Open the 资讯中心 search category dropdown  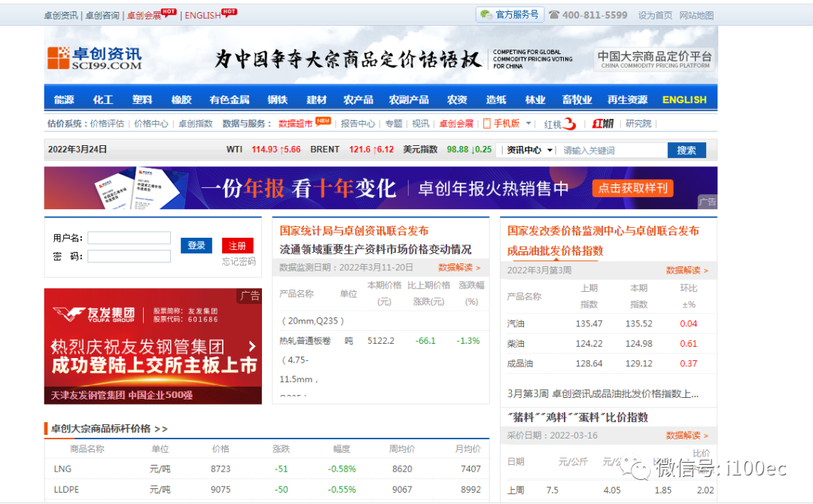click(529, 150)
